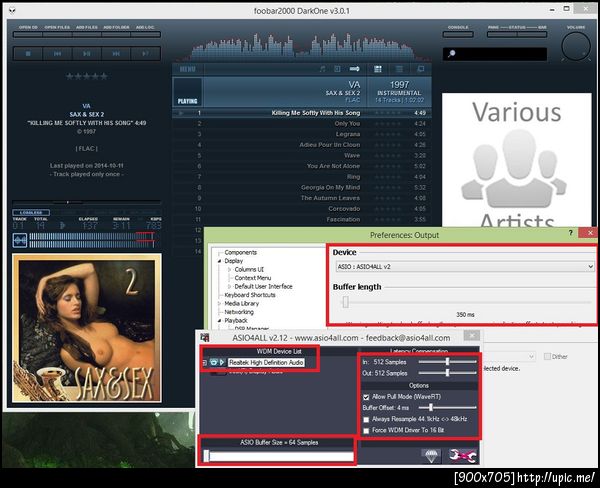Viewport: 600px width, 488px height.
Task: Click the Sax & Sex album cover
Action: pyautogui.click(x=87, y=328)
